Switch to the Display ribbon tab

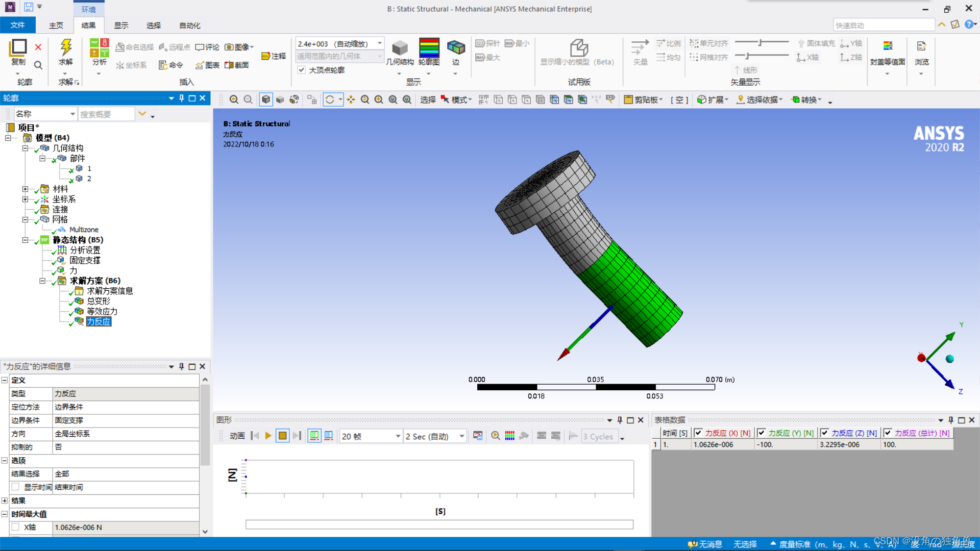[x=121, y=26]
